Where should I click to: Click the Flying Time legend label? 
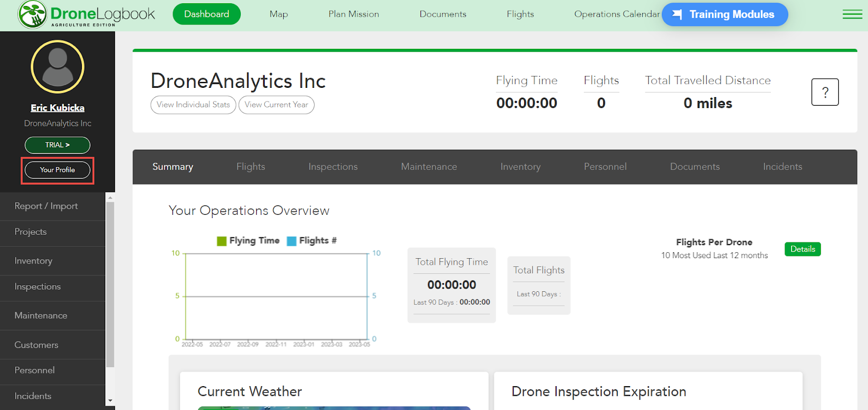[x=254, y=241]
